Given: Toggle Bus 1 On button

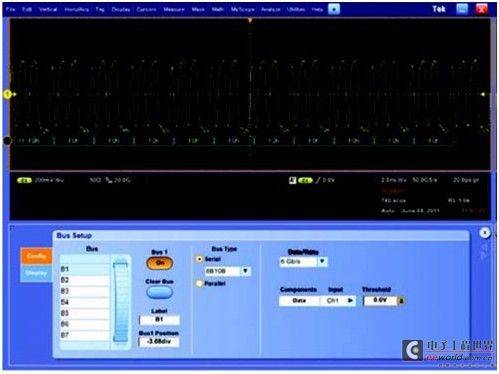Looking at the screenshot, I should [160, 263].
